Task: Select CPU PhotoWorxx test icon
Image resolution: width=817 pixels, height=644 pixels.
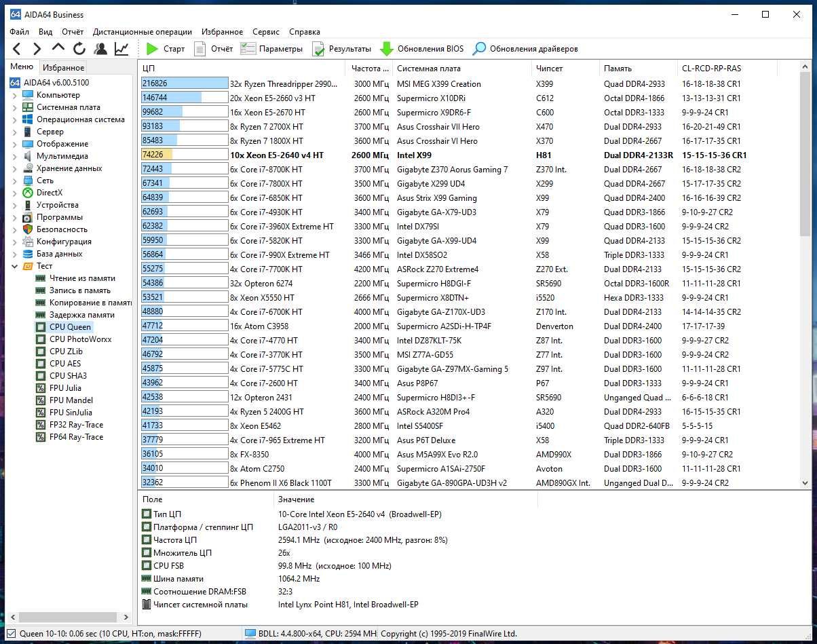Action: click(41, 339)
